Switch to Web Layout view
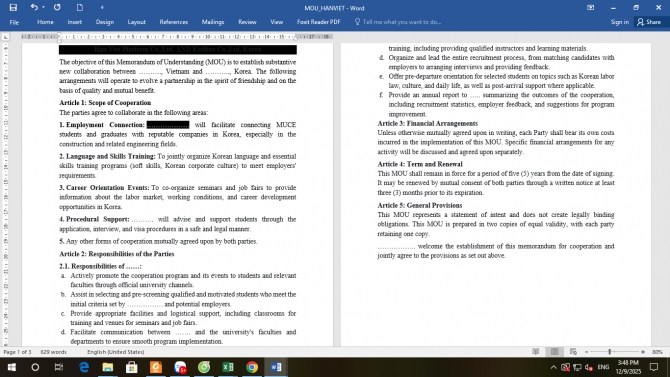 coord(573,352)
